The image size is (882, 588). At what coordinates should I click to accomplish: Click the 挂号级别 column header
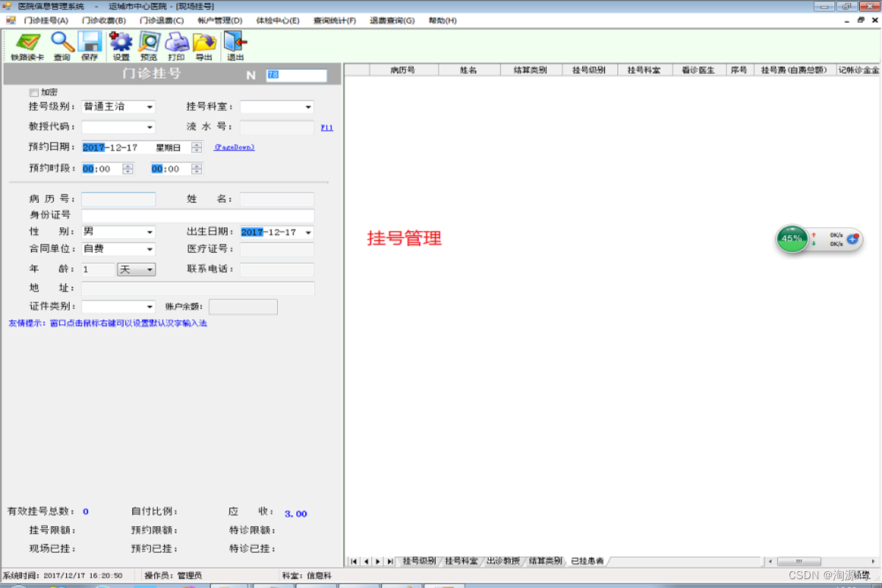click(x=589, y=70)
